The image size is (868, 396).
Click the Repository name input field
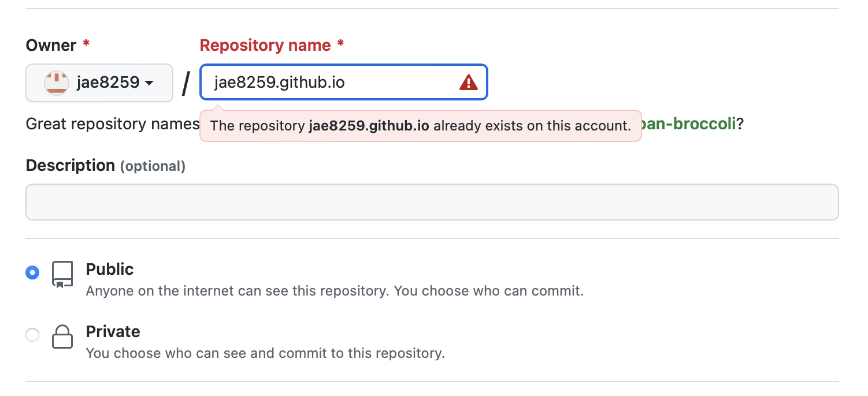coord(344,82)
